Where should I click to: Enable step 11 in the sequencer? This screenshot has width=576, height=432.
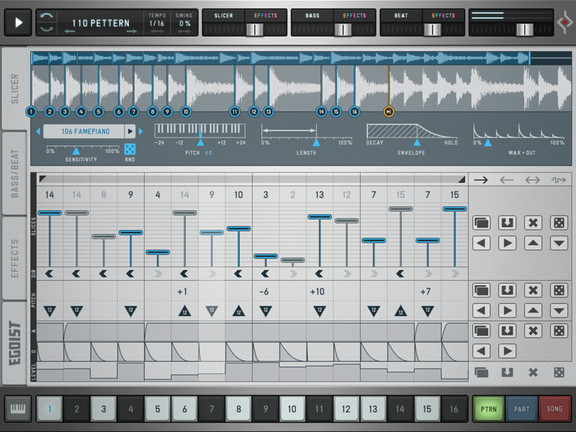pyautogui.click(x=319, y=408)
